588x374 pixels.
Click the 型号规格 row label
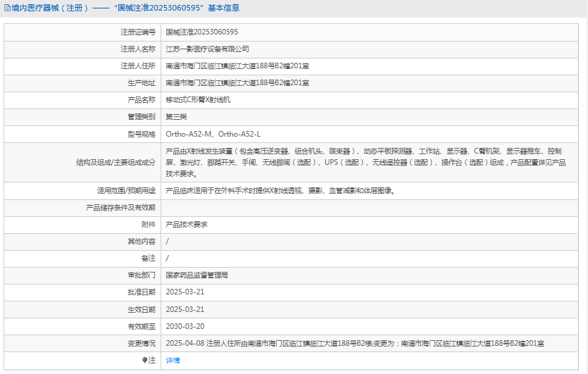[x=142, y=135]
